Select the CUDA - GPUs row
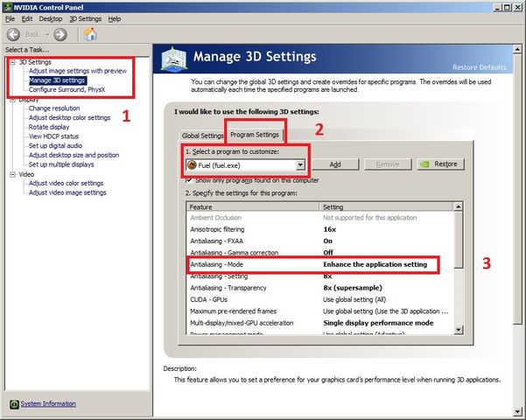This screenshot has width=526, height=420. pyautogui.click(x=320, y=299)
